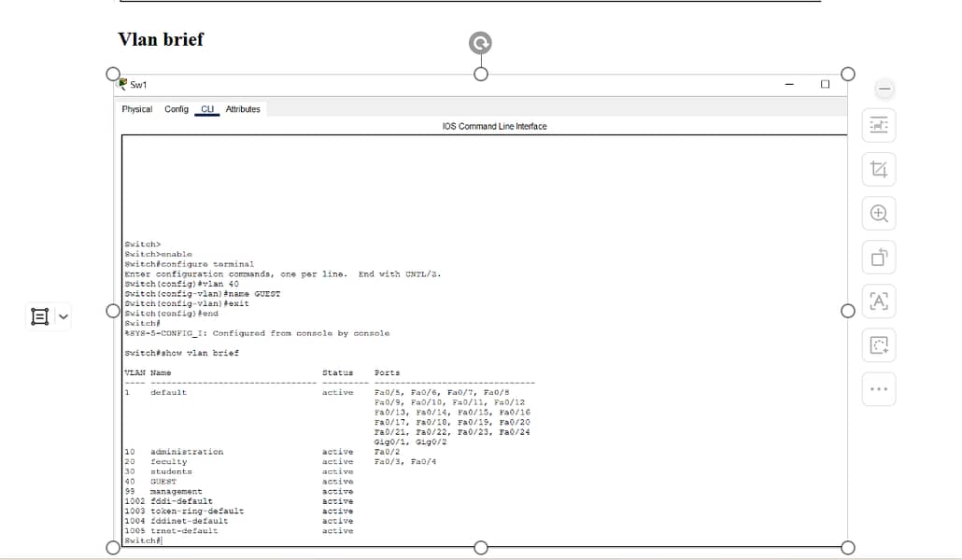Open the Config tab
This screenshot has height=560, width=962.
pyautogui.click(x=177, y=109)
